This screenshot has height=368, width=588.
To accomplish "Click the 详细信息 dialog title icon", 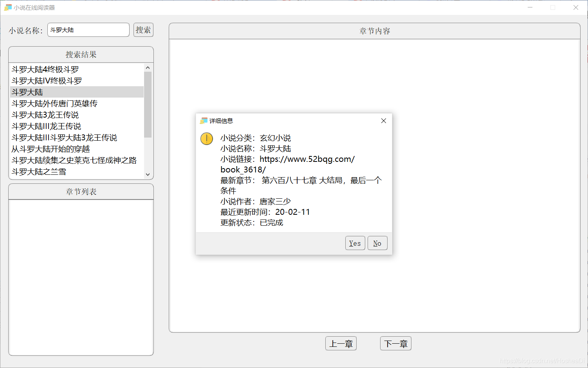I will point(203,121).
